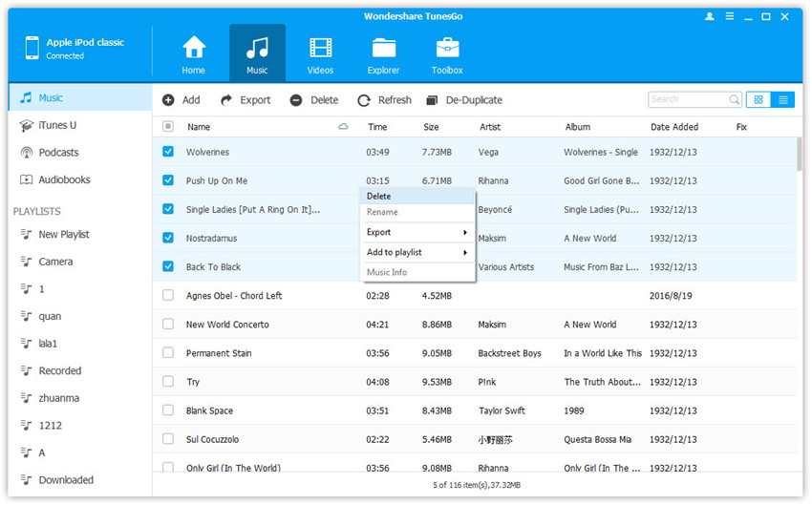812x505 pixels.
Task: Open the window options dropdown arrow
Action: tap(728, 17)
